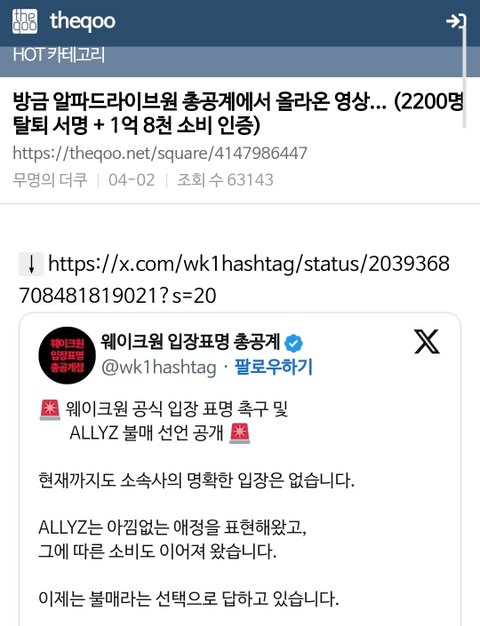Tap the login arrow icon in header

(455, 21)
